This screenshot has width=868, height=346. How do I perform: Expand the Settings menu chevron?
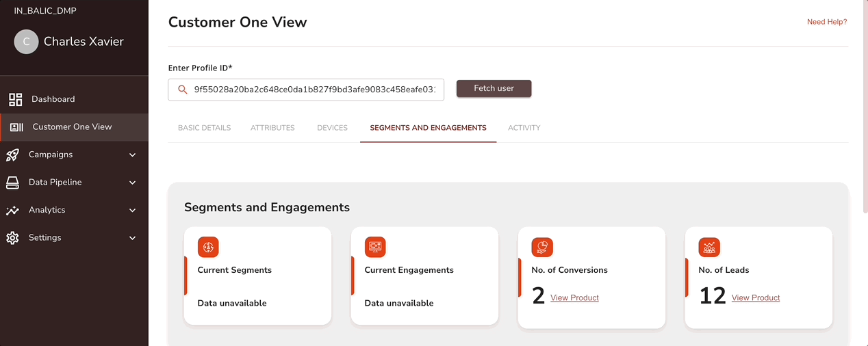(133, 238)
